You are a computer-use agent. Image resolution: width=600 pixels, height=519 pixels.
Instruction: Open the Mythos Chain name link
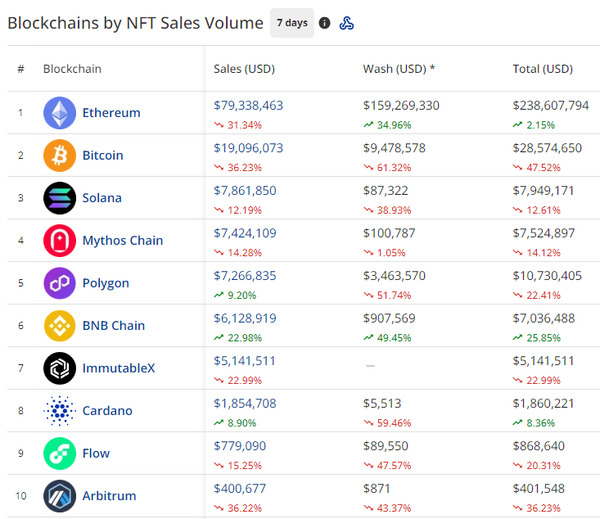pyautogui.click(x=122, y=240)
